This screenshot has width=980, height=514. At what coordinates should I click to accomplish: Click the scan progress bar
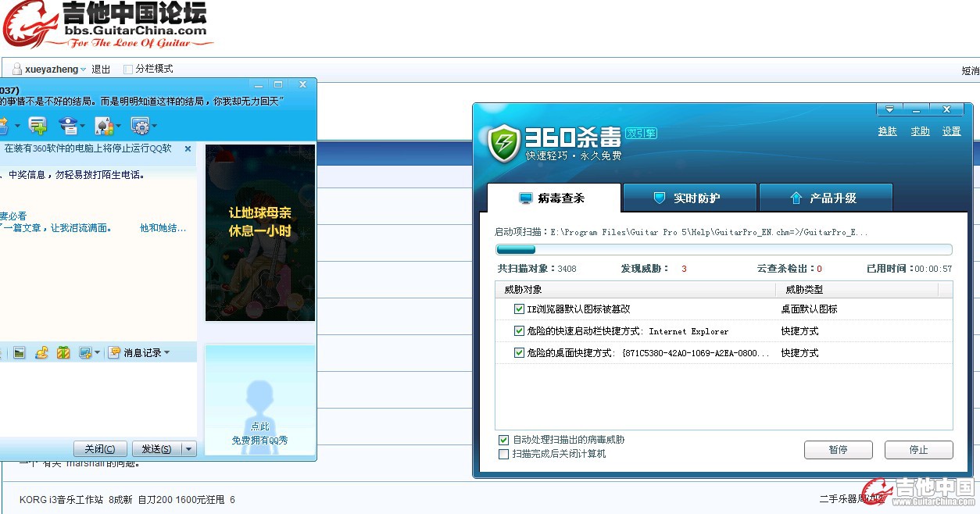coord(724,250)
